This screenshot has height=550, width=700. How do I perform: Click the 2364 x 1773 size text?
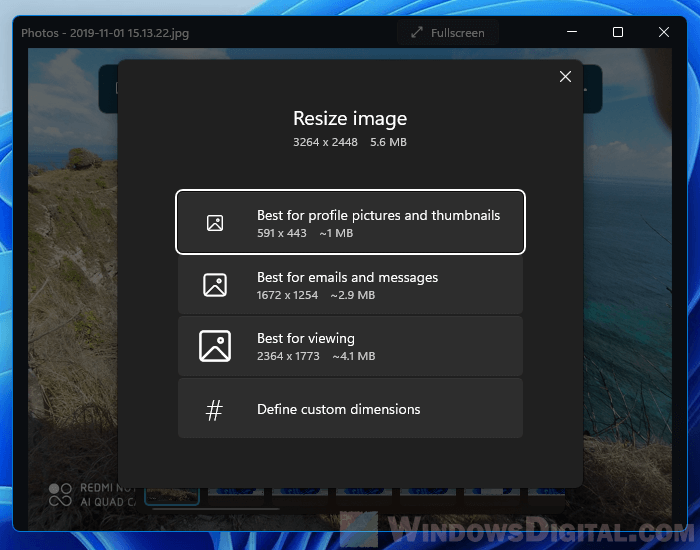(288, 356)
